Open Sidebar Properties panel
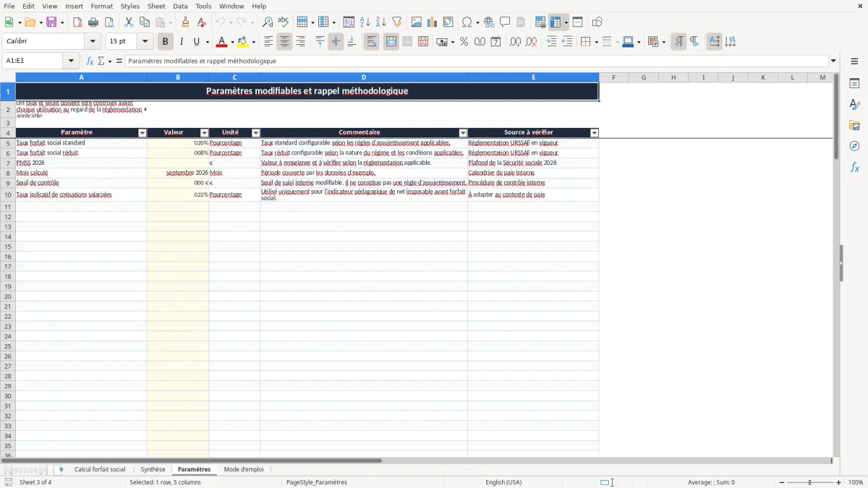Screen dimensions: 868x488 (854, 84)
